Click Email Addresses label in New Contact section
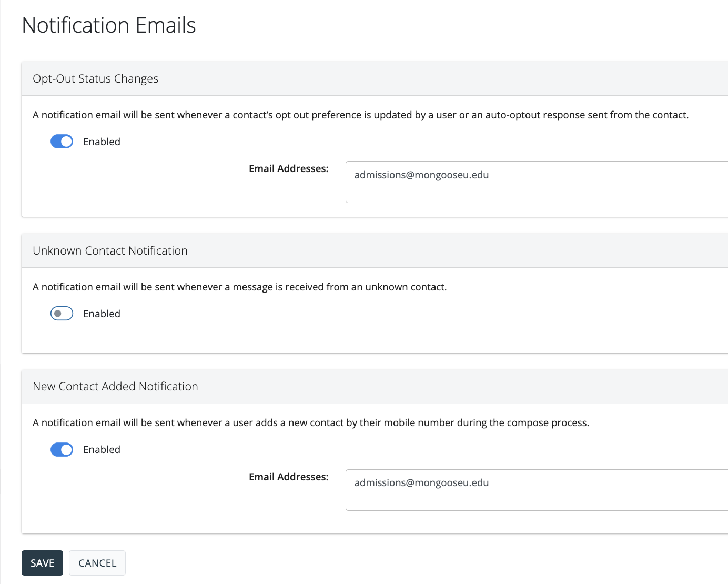Viewport: 728px width, 584px height. [288, 477]
